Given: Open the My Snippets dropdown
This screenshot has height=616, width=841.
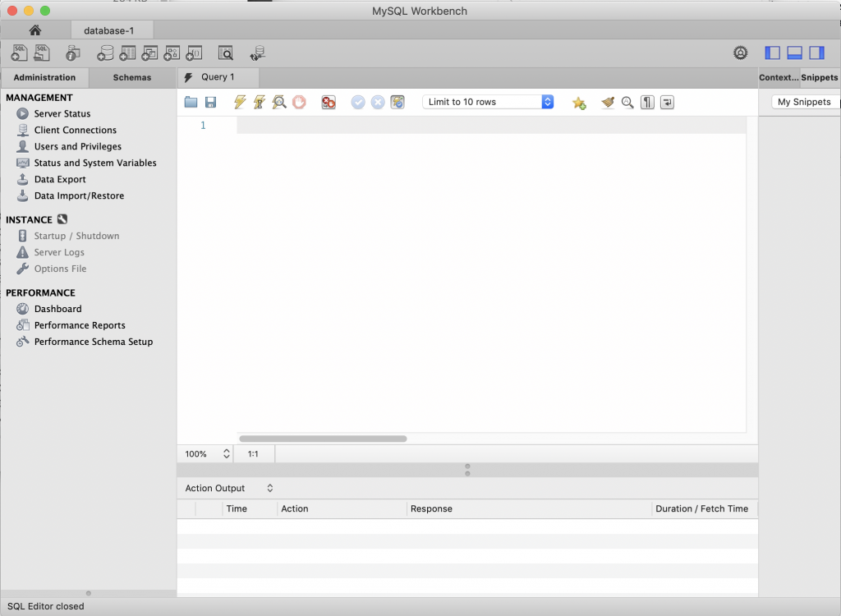Looking at the screenshot, I should point(806,102).
